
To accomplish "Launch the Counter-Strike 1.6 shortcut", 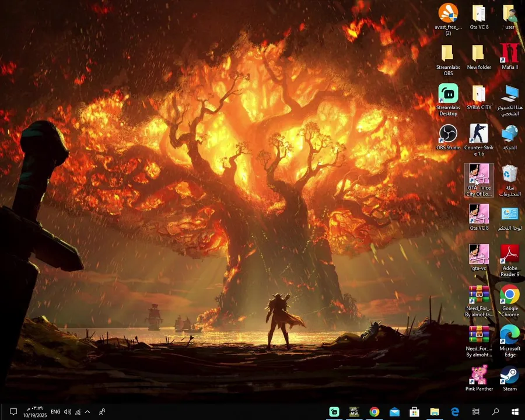I will pyautogui.click(x=479, y=140).
